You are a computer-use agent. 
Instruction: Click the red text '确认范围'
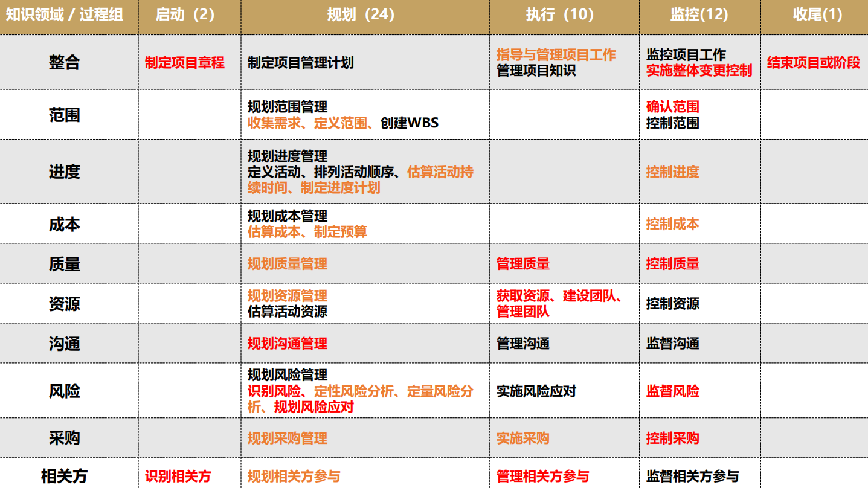tap(672, 107)
